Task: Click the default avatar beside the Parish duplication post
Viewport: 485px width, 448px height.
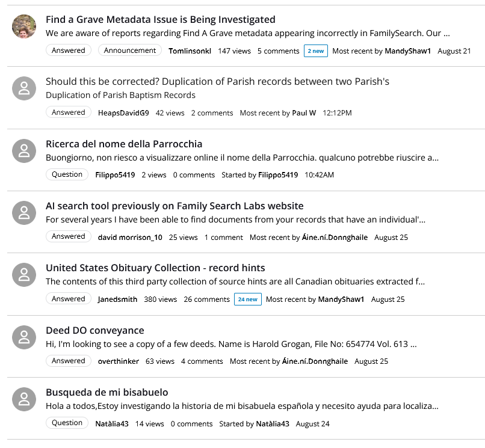Action: [x=24, y=88]
